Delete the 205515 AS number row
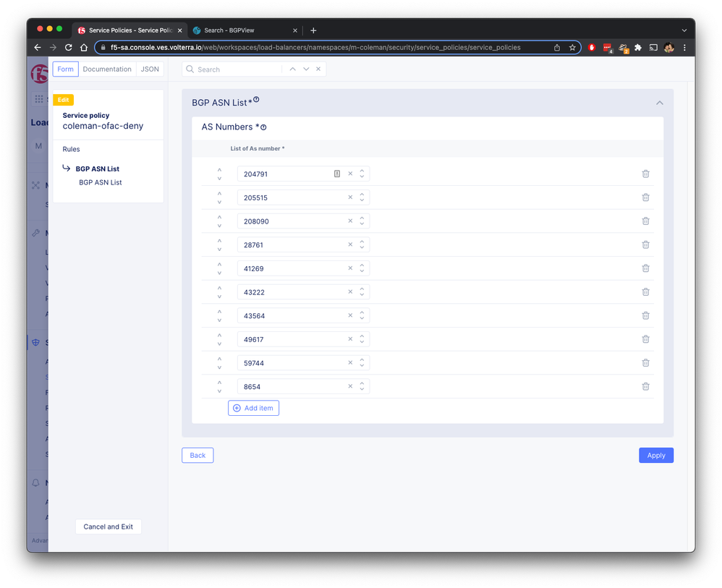Viewport: 722px width, 588px height. point(645,197)
